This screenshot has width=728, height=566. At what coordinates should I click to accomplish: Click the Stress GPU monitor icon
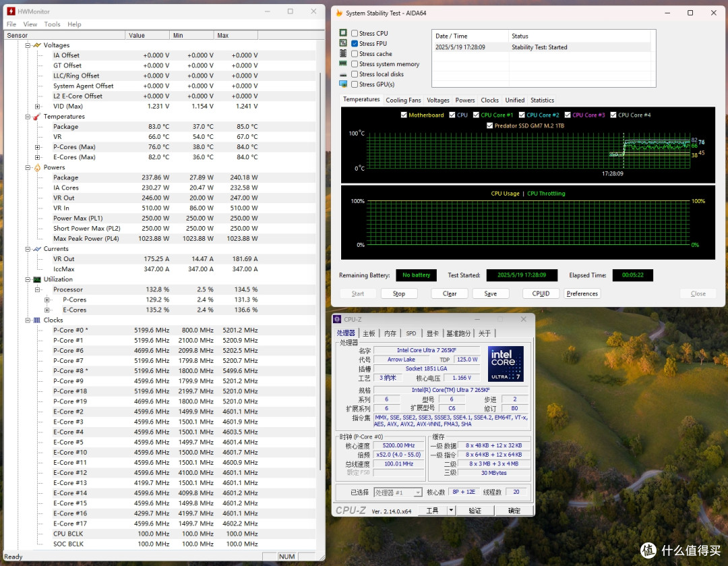[x=343, y=84]
